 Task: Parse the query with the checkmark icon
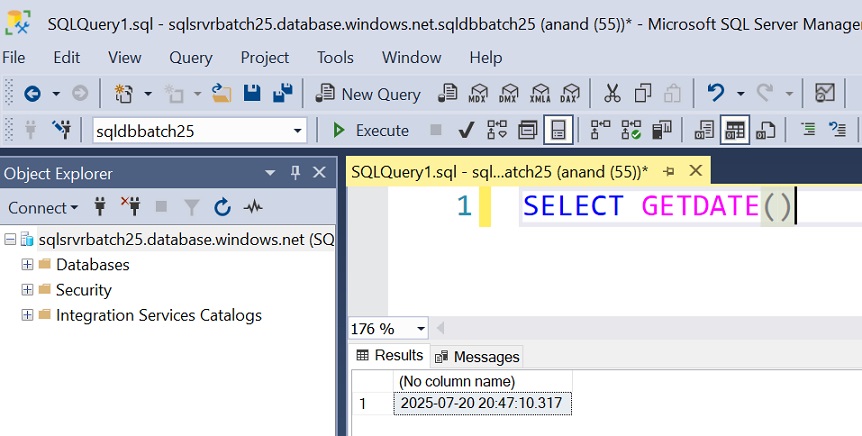(x=466, y=130)
